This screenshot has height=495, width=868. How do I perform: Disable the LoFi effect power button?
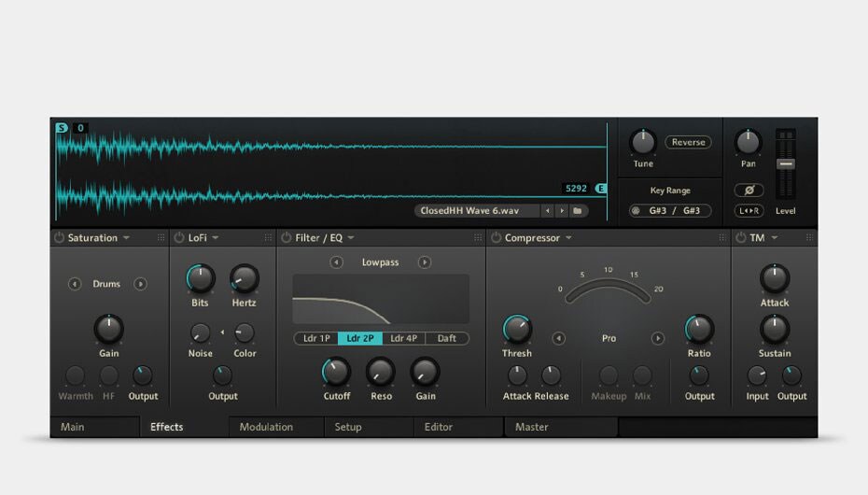pos(179,238)
